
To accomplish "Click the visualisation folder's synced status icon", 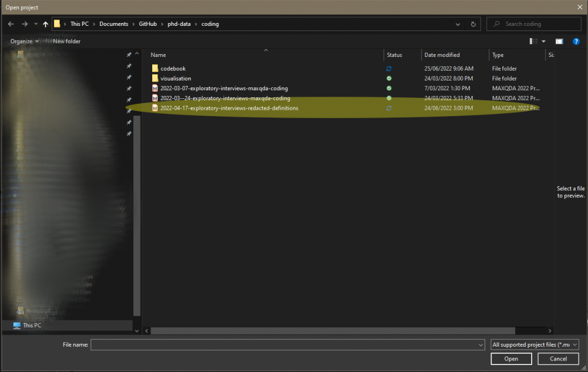I will pos(389,78).
